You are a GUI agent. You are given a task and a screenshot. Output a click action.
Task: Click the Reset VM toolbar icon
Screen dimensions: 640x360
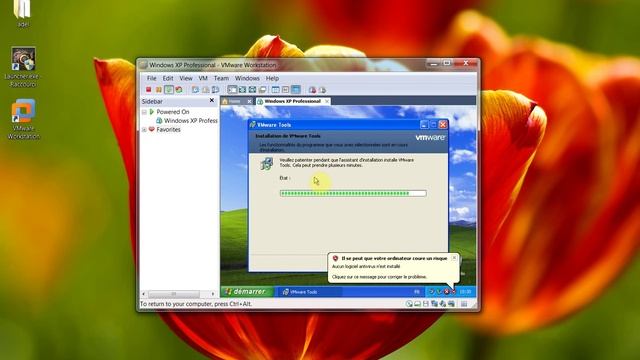179,90
